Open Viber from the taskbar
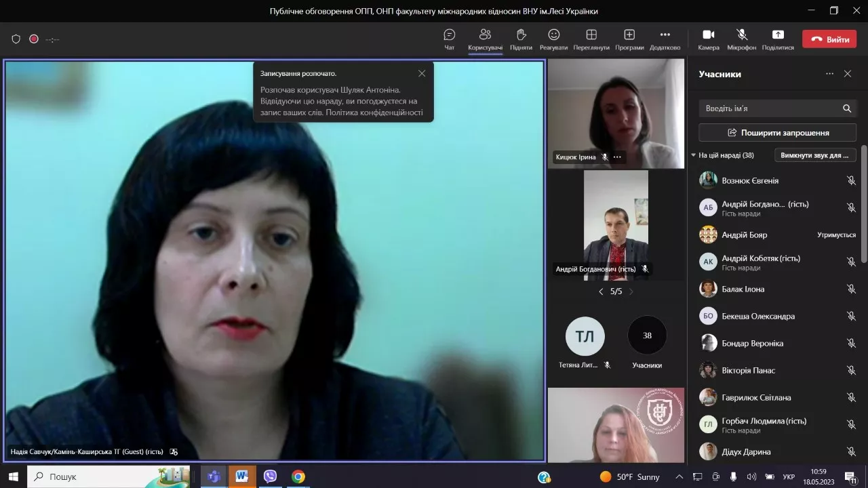The image size is (868, 488). point(270,476)
